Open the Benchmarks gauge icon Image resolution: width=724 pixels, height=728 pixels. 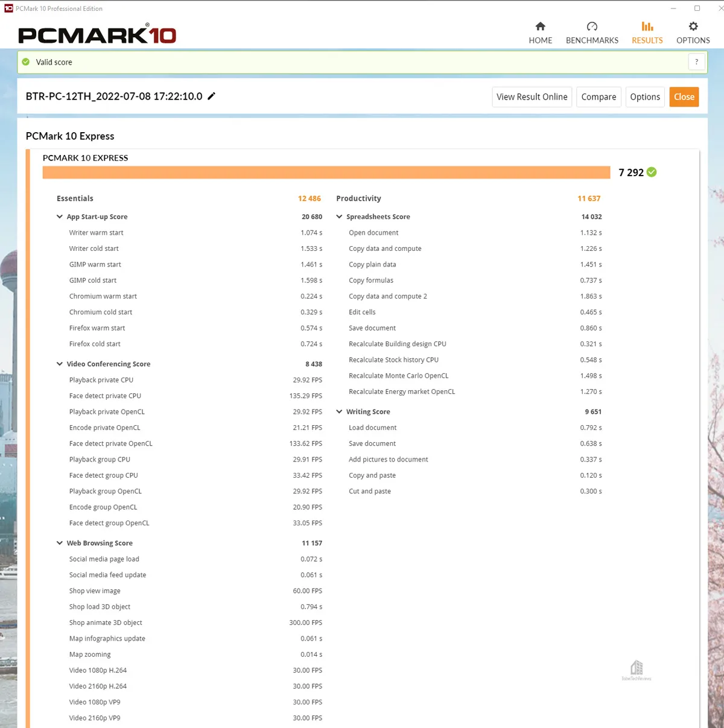pyautogui.click(x=592, y=27)
